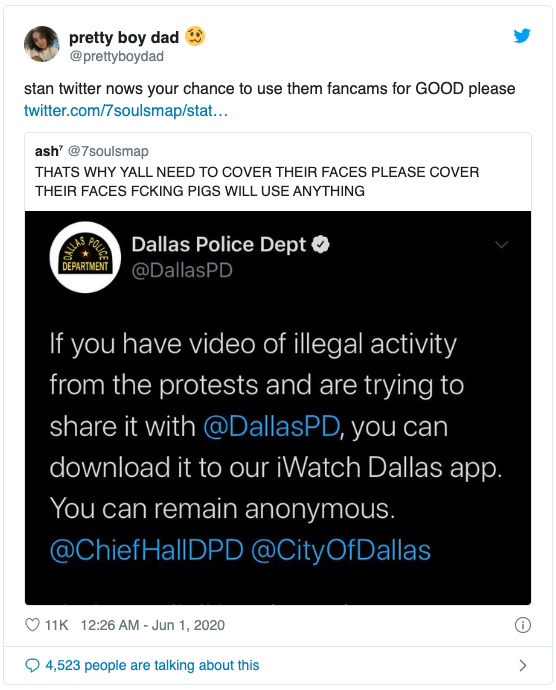Open the conversation via right chevron arrow
Viewport: 556px width, 690px height.
point(523,665)
